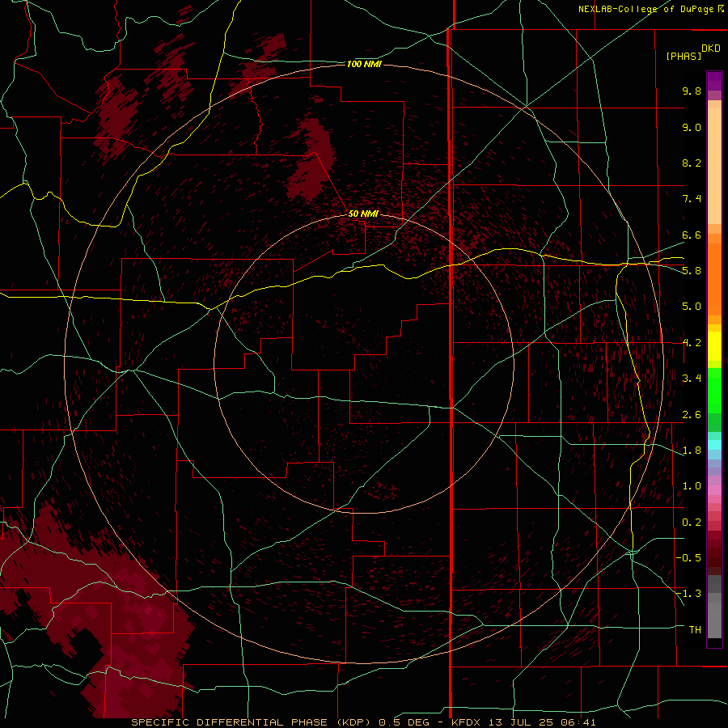Click the peach band of the color scale
Screen dimensions: 728x728
click(x=714, y=165)
